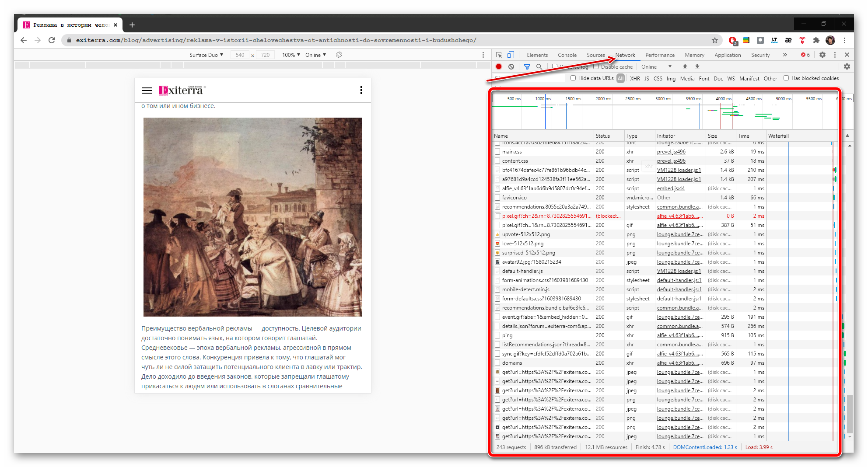Open initiator link embed.js:44
Viewport: 868px width, 467px height.
pyautogui.click(x=671, y=188)
